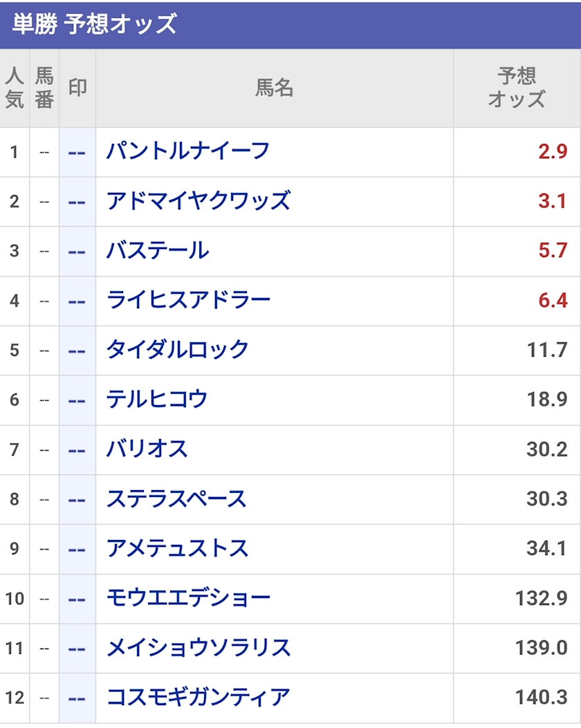Go to メイショウソラリス horse details

[199, 648]
